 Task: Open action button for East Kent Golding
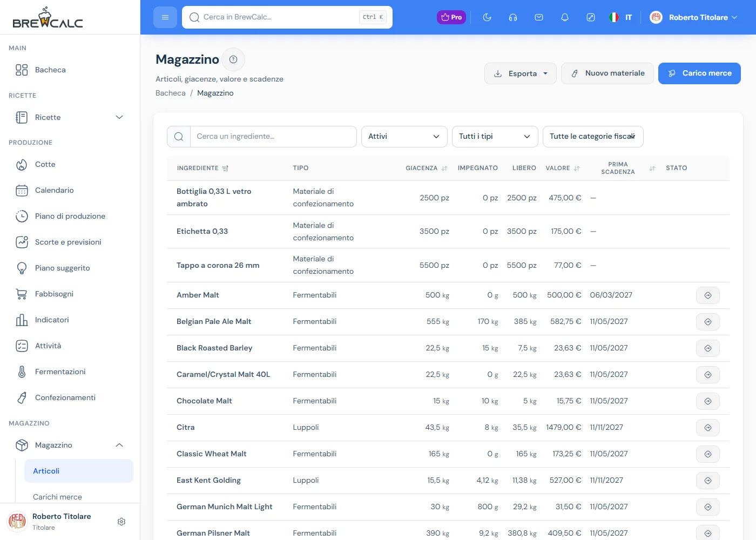click(708, 481)
